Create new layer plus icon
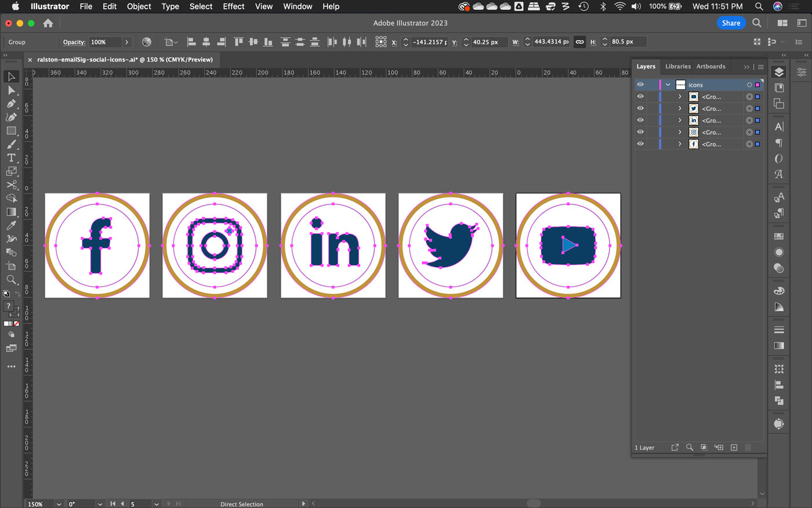Image resolution: width=812 pixels, height=508 pixels. point(734,447)
